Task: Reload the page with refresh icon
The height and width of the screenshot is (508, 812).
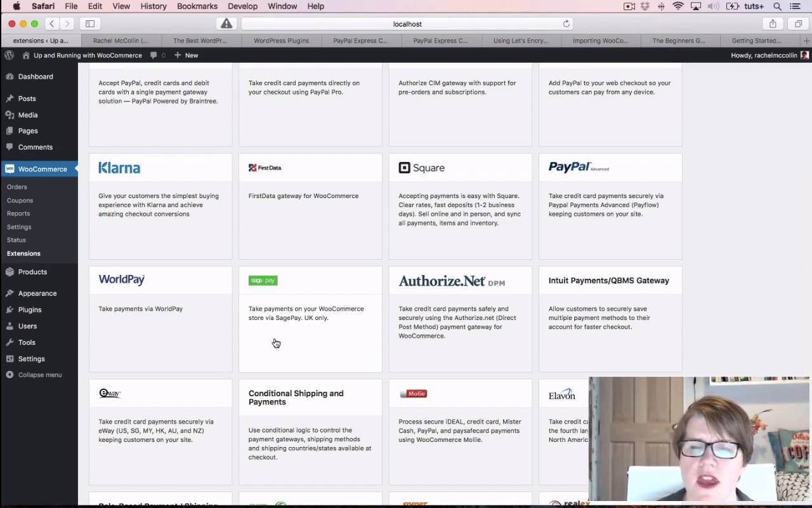Action: click(x=566, y=23)
